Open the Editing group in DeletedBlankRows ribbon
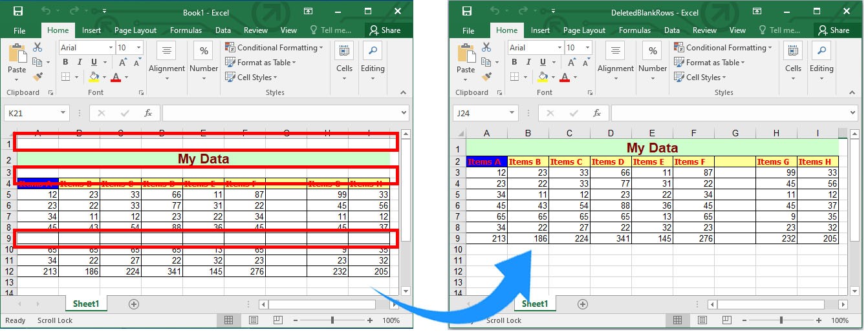 tap(821, 62)
